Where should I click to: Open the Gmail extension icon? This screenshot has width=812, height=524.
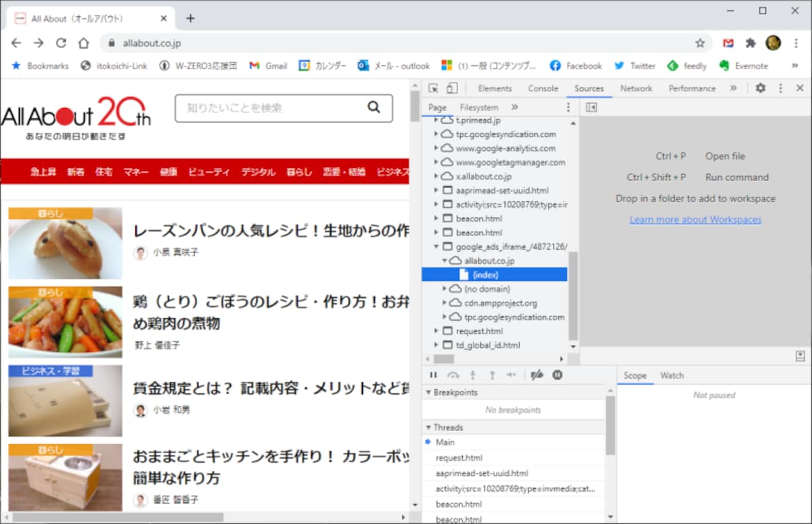728,43
